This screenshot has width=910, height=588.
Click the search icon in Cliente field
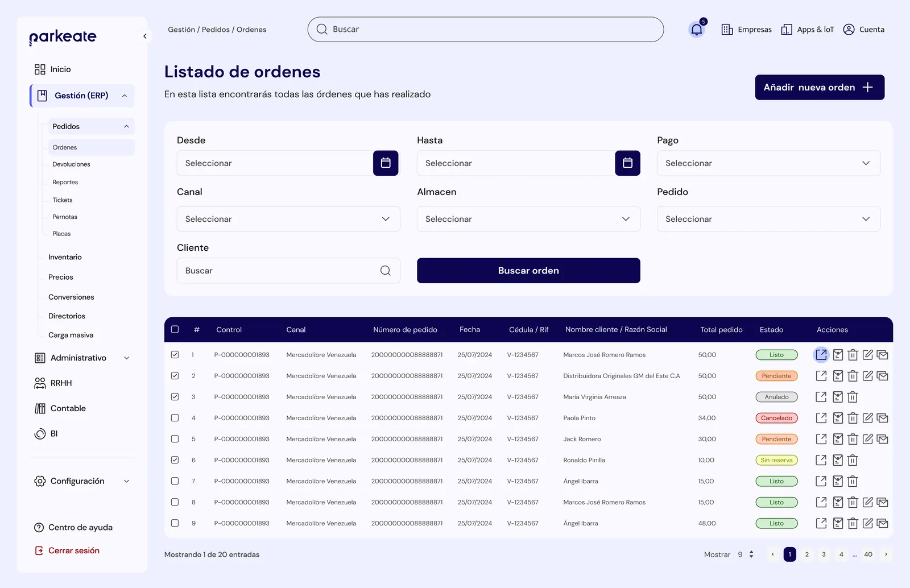tap(386, 271)
